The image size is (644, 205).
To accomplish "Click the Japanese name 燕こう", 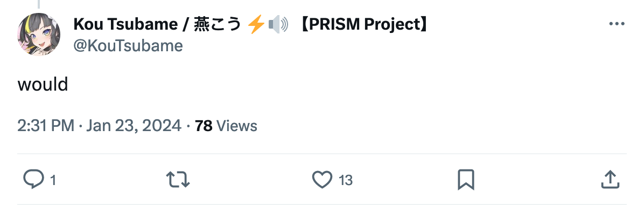I will click(216, 25).
